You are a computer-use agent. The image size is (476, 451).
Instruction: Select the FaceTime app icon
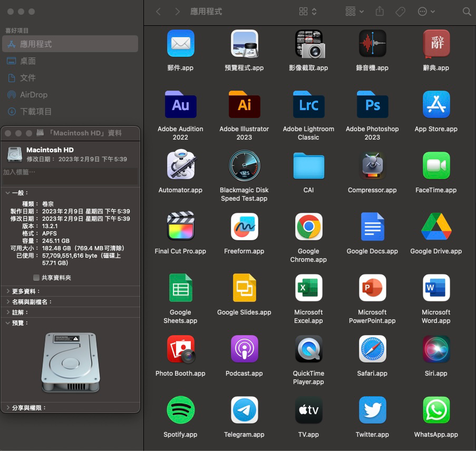(x=436, y=165)
